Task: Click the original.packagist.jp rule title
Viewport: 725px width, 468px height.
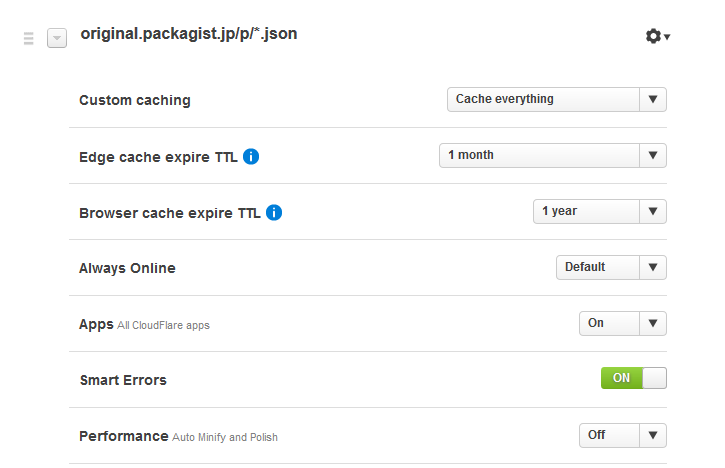Action: (189, 34)
